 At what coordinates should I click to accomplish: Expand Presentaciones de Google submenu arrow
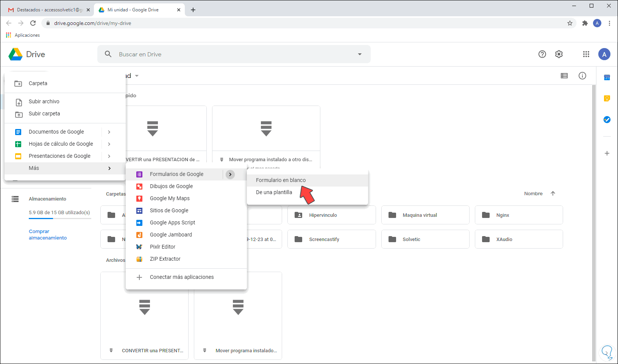pyautogui.click(x=109, y=156)
